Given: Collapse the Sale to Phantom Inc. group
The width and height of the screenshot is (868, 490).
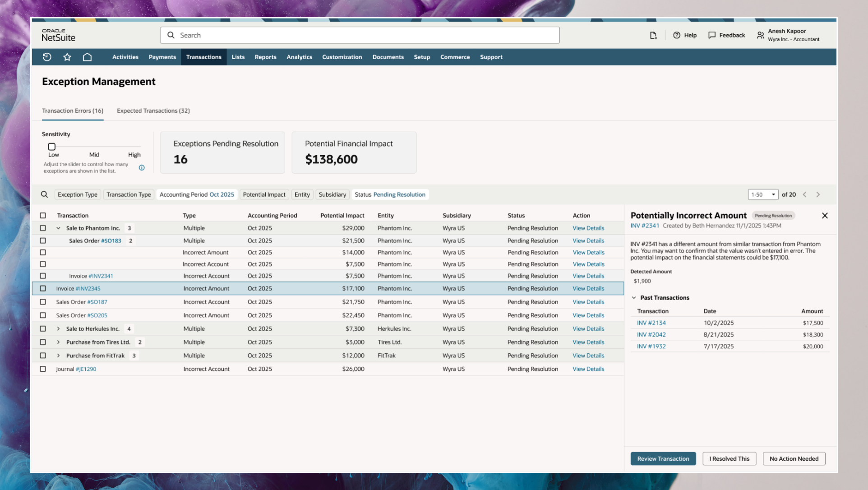Looking at the screenshot, I should coord(58,228).
